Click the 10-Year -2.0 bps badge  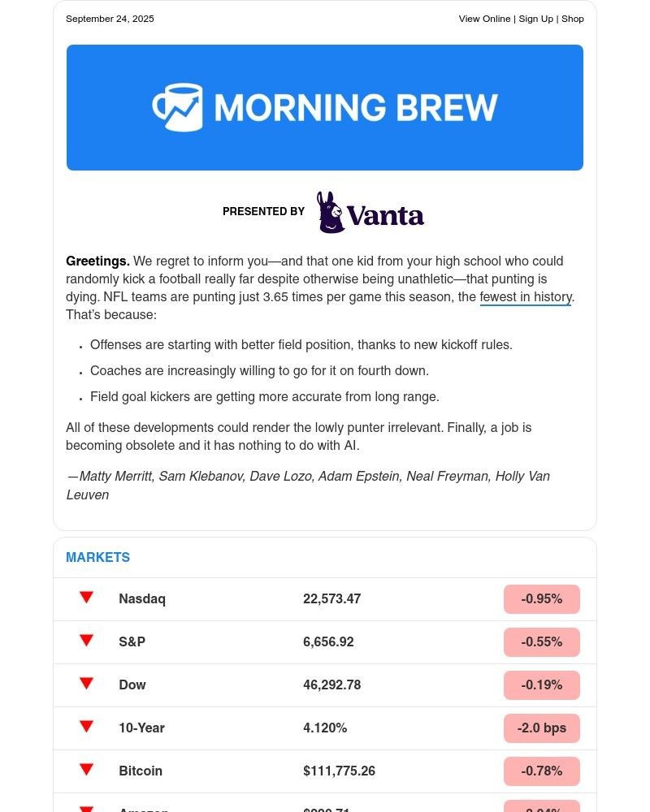pos(541,728)
